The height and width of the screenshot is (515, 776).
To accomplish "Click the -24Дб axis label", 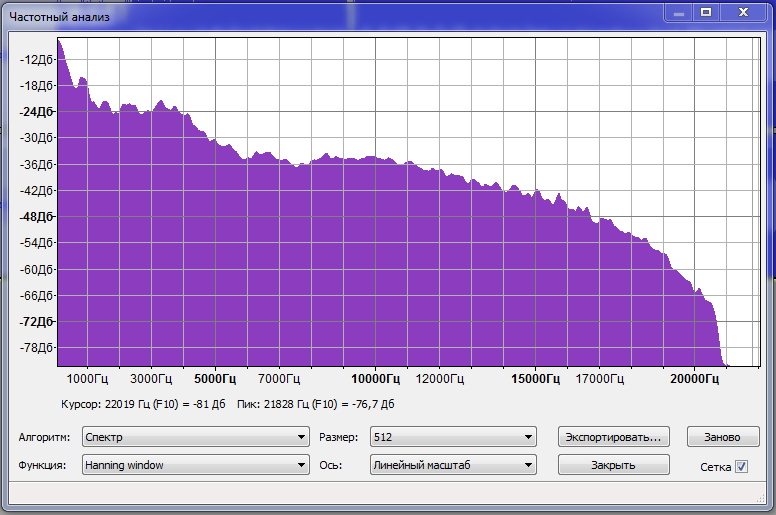I will pyautogui.click(x=36, y=112).
